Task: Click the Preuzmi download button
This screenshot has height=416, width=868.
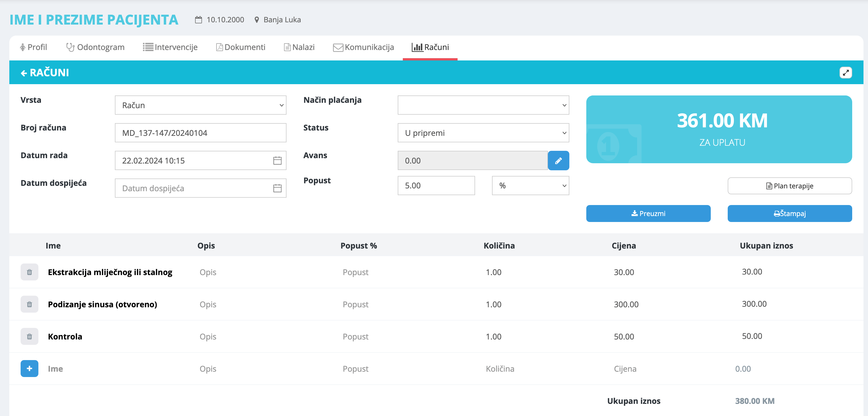Action: (648, 214)
